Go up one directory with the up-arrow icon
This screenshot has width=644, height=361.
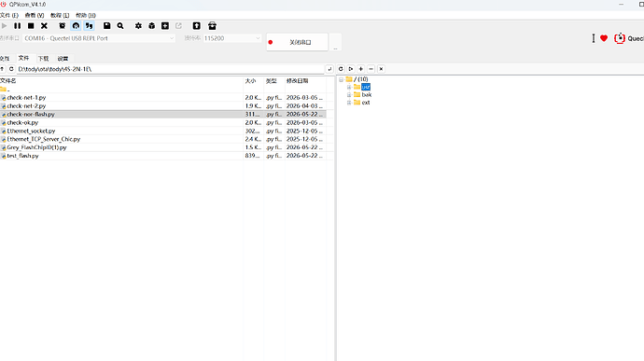click(x=3, y=69)
